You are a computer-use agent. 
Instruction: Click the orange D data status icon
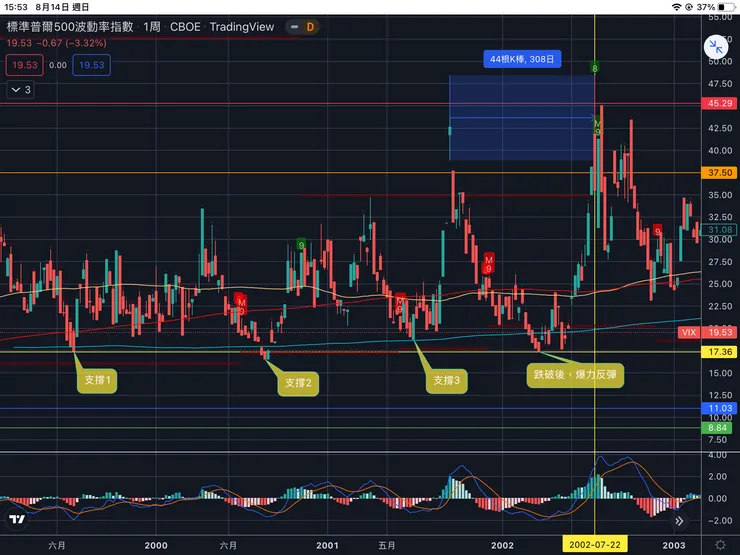(310, 27)
